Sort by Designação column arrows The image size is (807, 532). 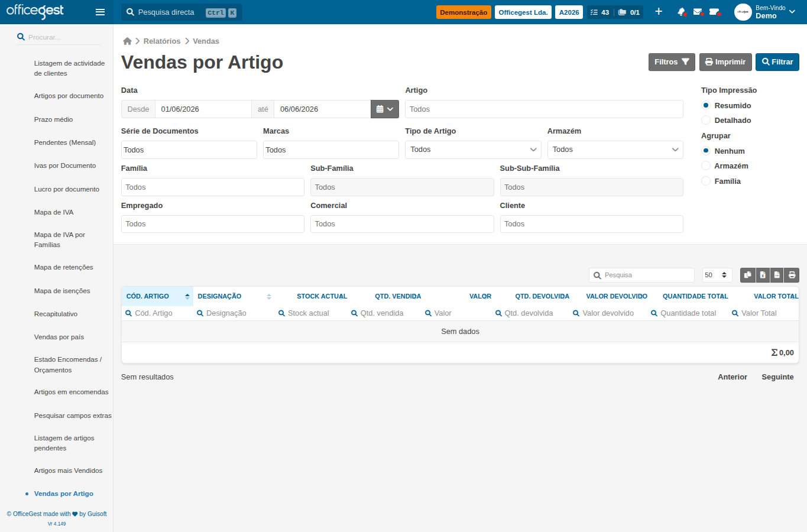pyautogui.click(x=269, y=296)
